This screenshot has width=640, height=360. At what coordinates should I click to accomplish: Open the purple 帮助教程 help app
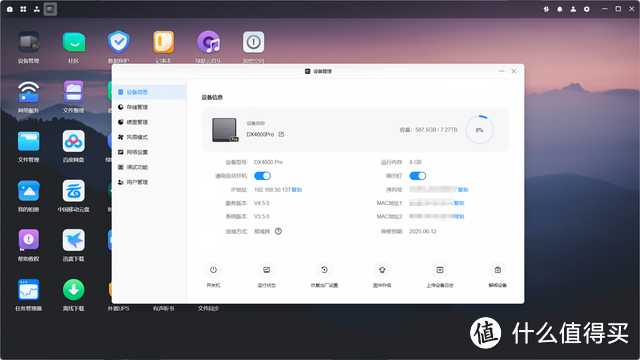point(29,240)
